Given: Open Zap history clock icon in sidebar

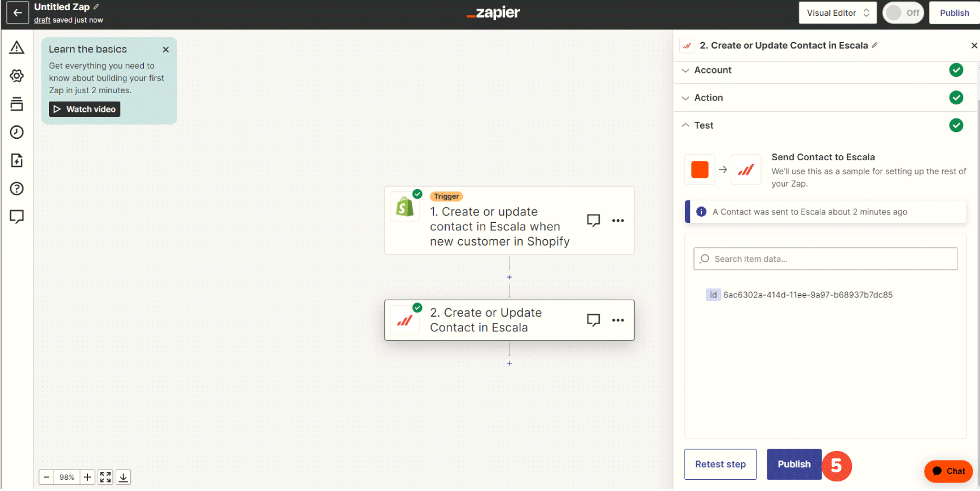Looking at the screenshot, I should coord(17,132).
